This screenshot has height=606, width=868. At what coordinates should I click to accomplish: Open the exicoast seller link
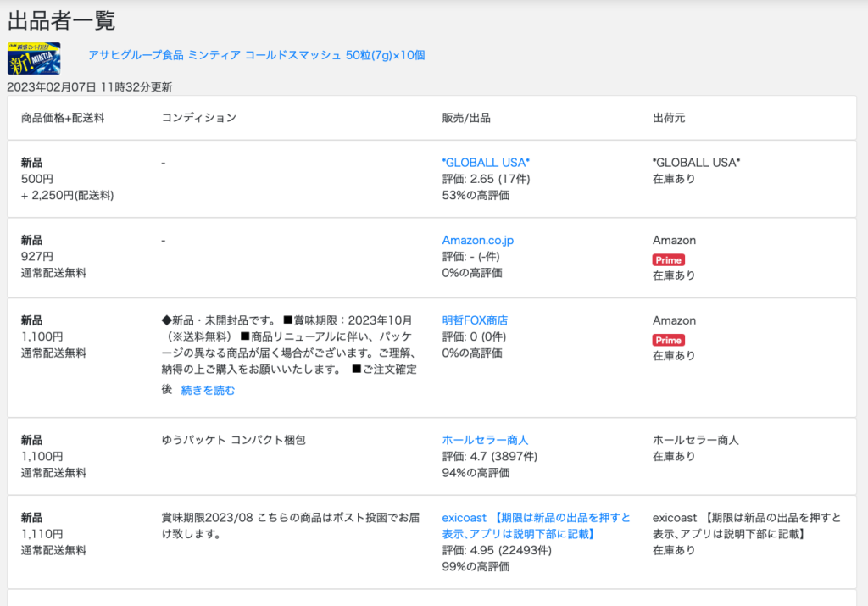(x=536, y=525)
